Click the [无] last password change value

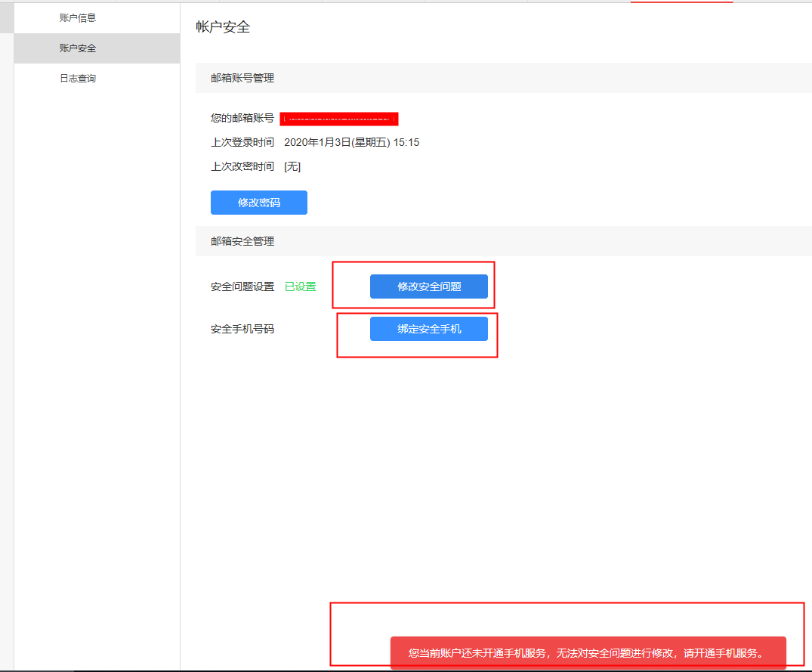point(292,166)
